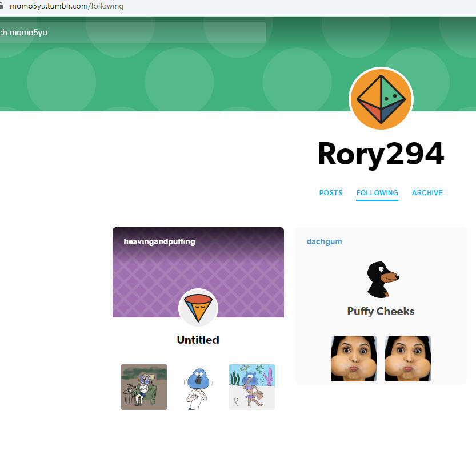Open the dachgum blog link
The height and width of the screenshot is (455, 476).
[324, 241]
